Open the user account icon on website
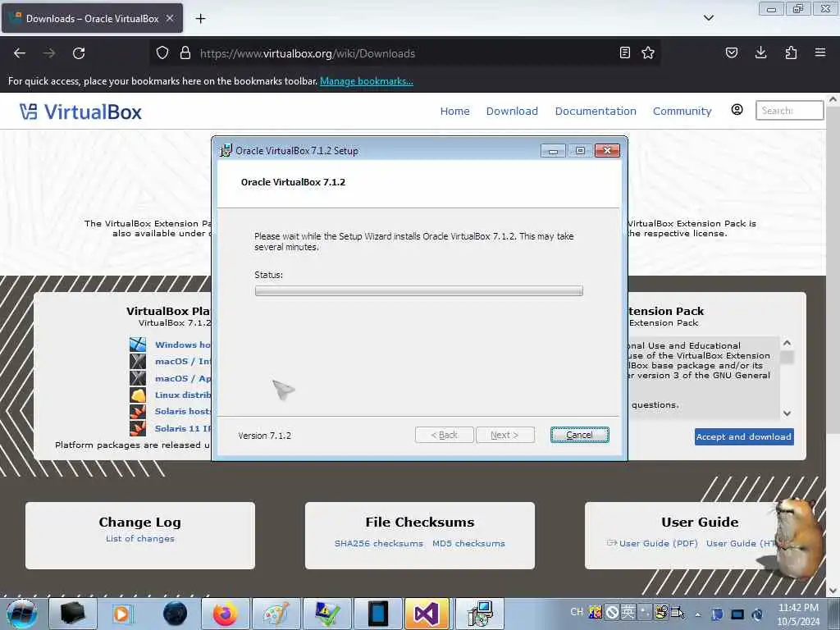Viewport: 840px width, 630px height. (737, 110)
